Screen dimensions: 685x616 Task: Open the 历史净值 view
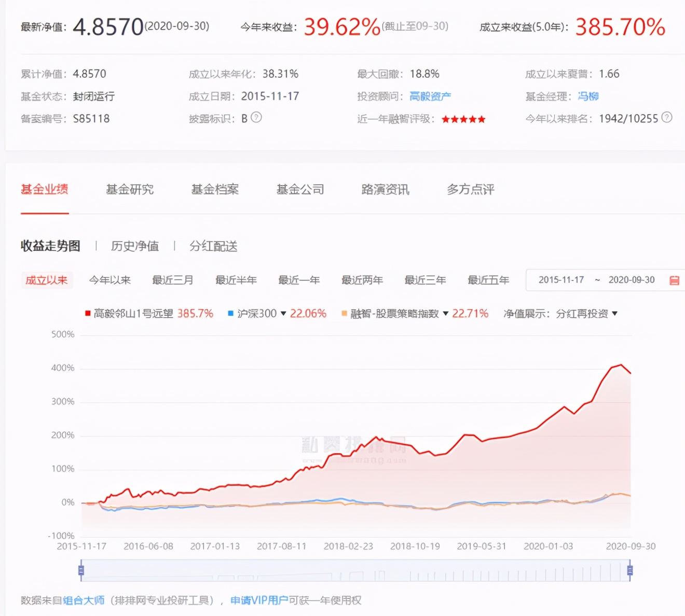point(135,246)
